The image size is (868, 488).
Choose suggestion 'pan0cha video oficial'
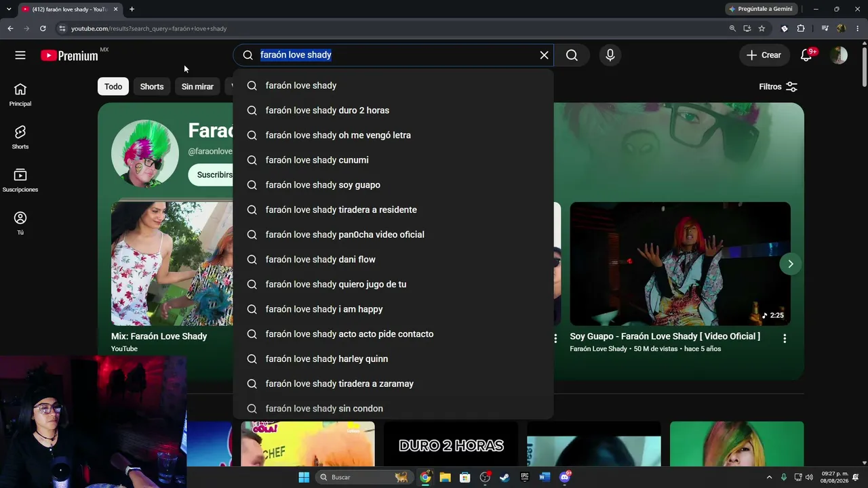[393, 235]
